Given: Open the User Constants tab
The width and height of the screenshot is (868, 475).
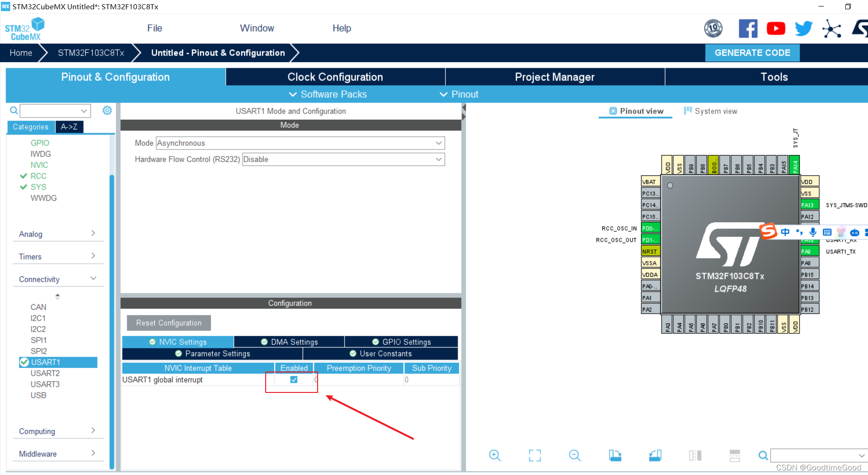Looking at the screenshot, I should [381, 353].
